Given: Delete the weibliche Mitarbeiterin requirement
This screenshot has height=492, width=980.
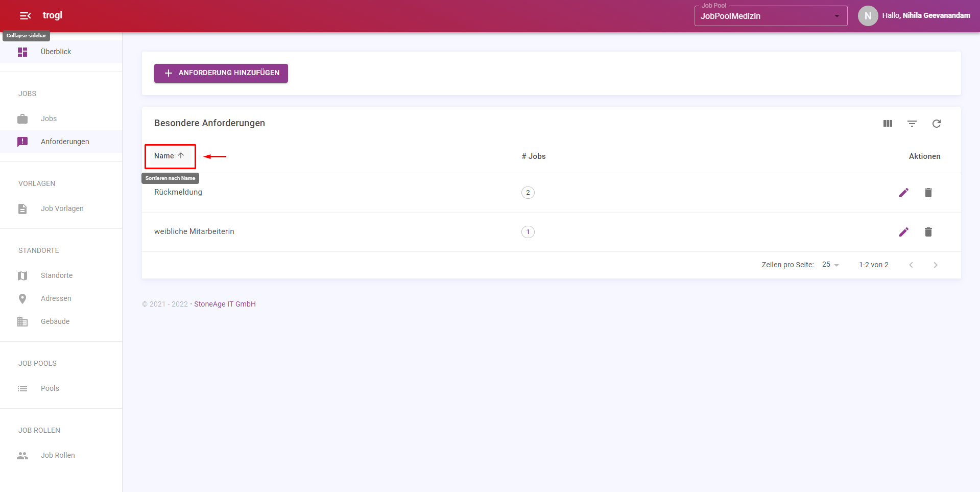Looking at the screenshot, I should 928,232.
